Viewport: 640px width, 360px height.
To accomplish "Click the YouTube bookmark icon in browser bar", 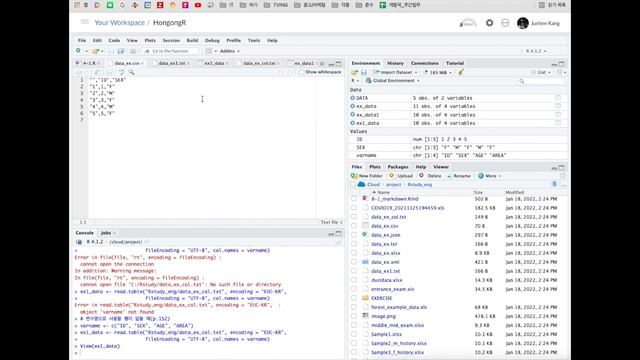I will 198,5.
